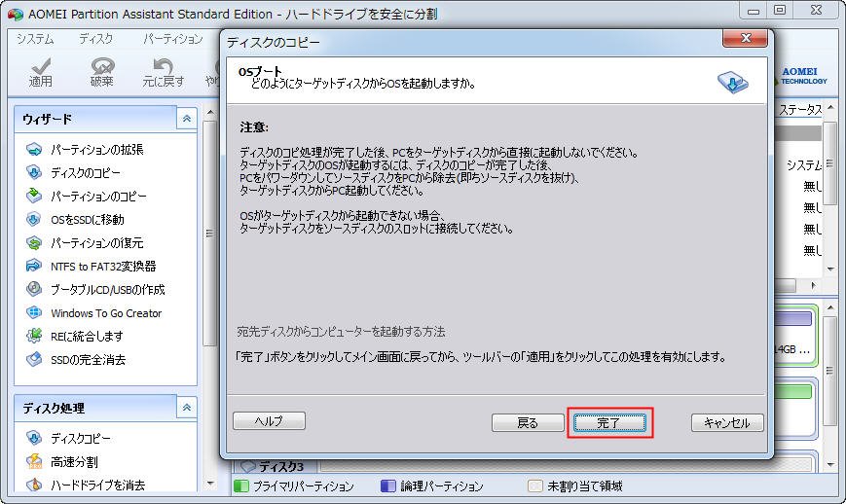The image size is (846, 504).
Task: Open the パーティション menu
Action: tap(172, 39)
